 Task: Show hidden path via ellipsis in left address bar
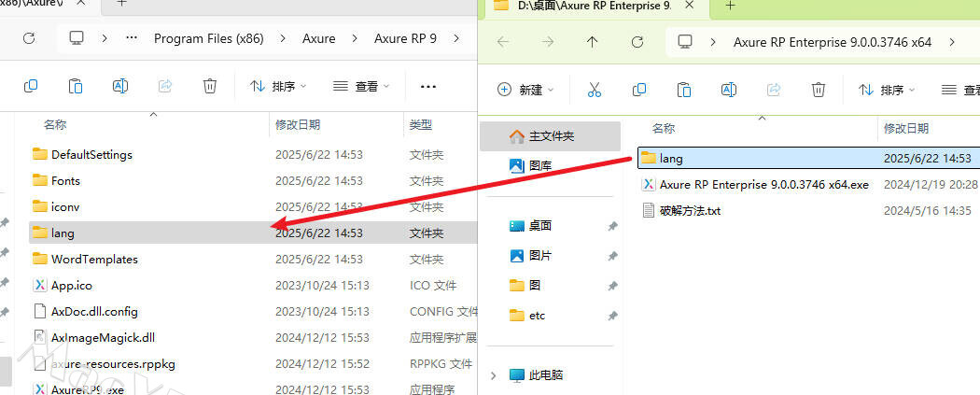pyautogui.click(x=132, y=38)
